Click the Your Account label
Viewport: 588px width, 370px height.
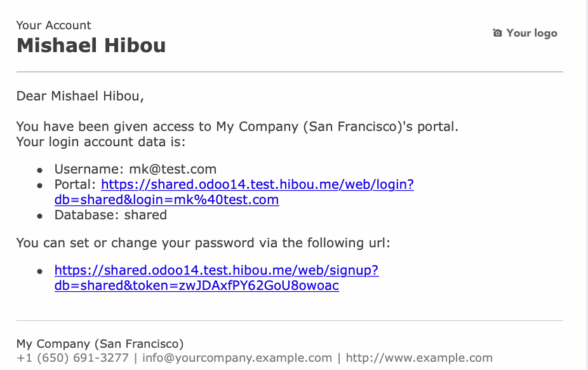pos(53,25)
